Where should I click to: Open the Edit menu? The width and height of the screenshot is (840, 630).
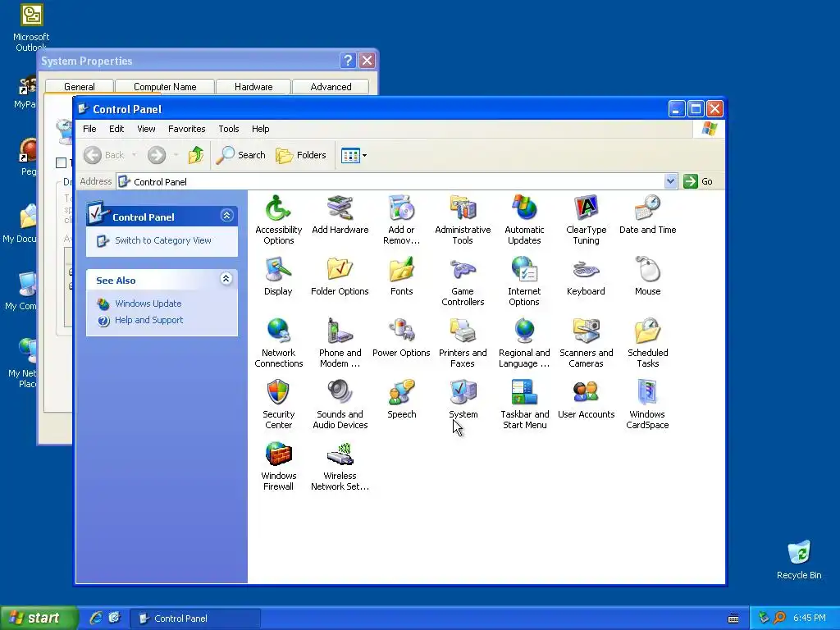(116, 129)
